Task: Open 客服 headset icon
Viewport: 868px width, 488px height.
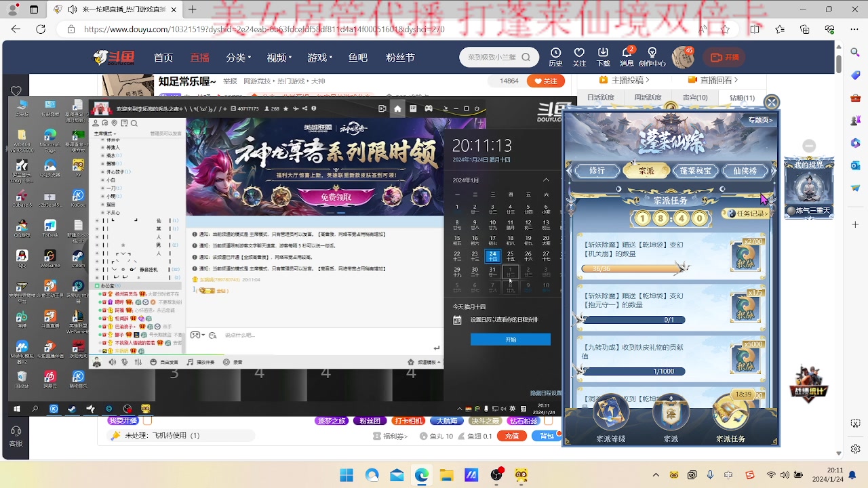Action: click(16, 435)
